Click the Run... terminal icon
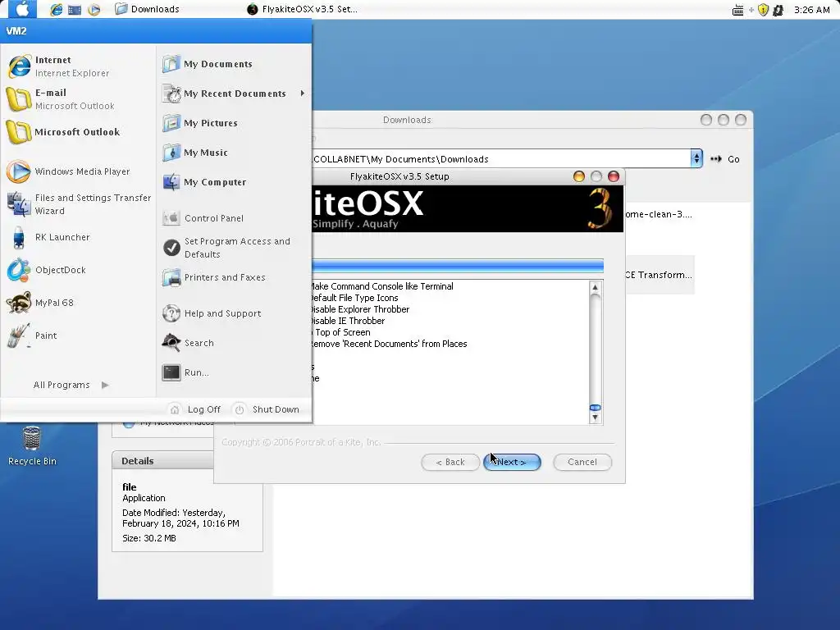This screenshot has width=840, height=630. [x=171, y=372]
